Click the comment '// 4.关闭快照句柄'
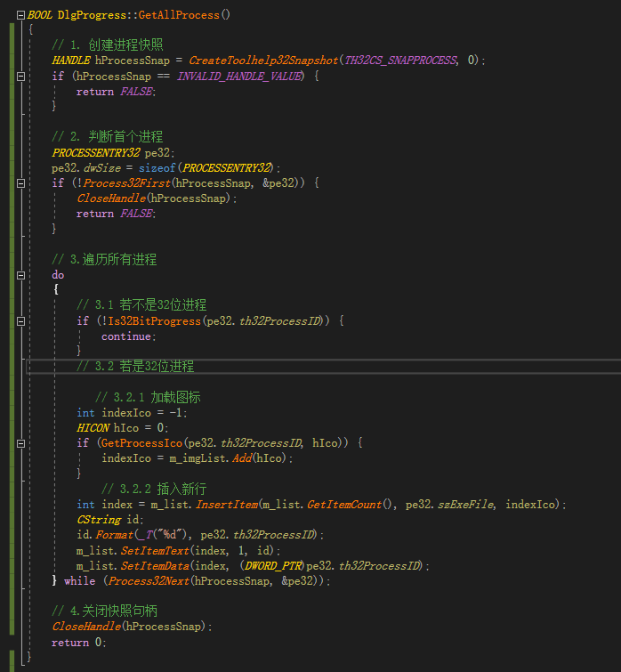 click(x=104, y=611)
